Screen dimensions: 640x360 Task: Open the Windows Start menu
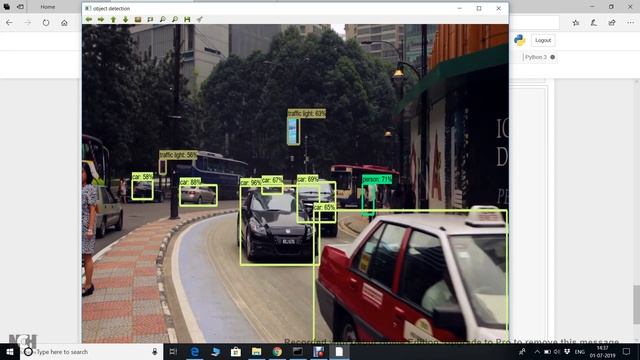(10, 352)
